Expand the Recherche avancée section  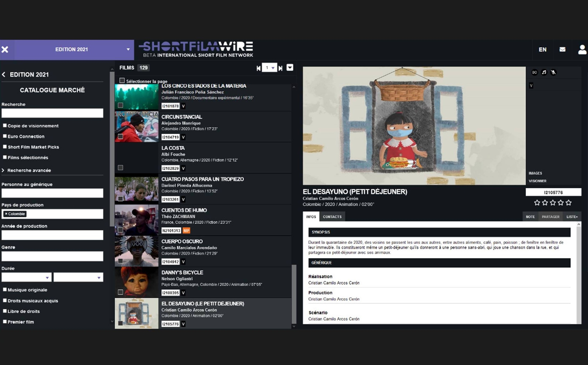[x=29, y=170]
